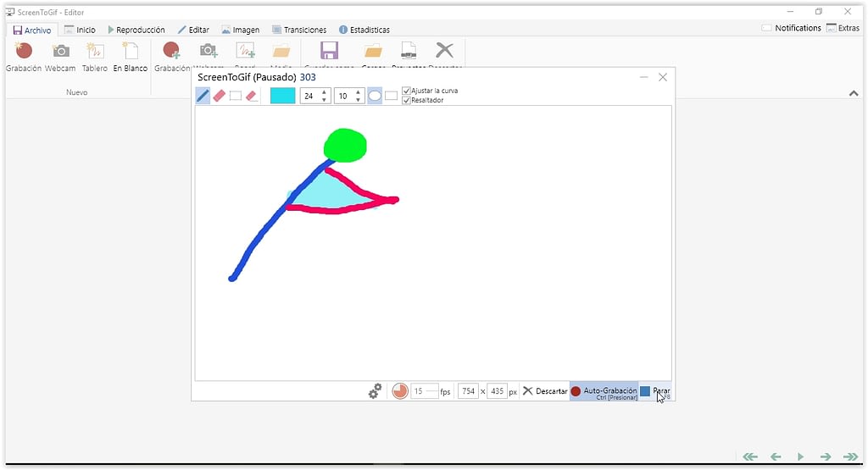This screenshot has width=868, height=470.
Task: Open the Editar ribbon tab
Action: pyautogui.click(x=193, y=30)
